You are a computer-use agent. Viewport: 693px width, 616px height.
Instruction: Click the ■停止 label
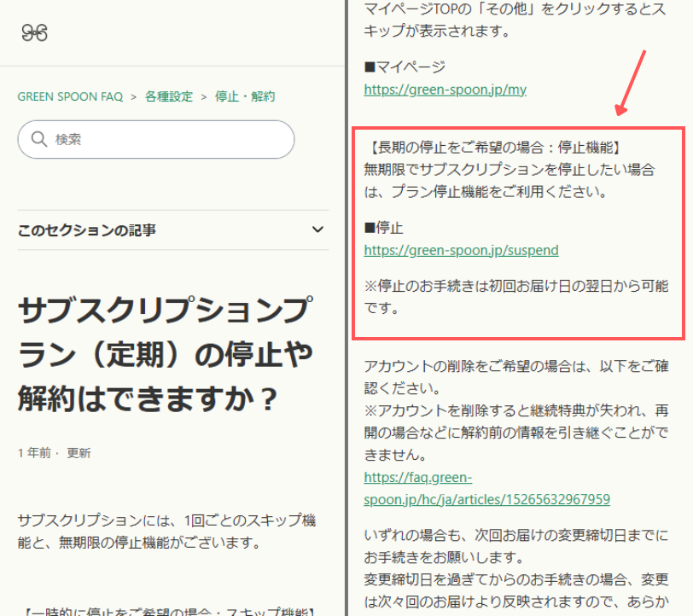point(383,228)
